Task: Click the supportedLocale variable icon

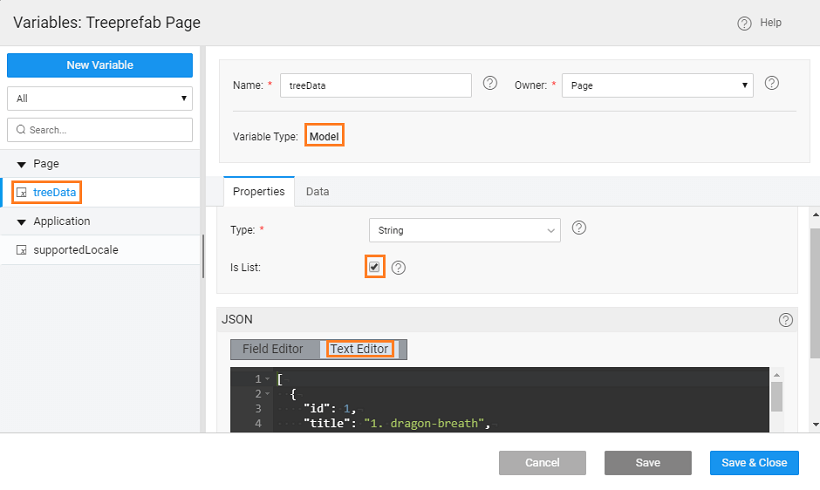Action: point(22,250)
